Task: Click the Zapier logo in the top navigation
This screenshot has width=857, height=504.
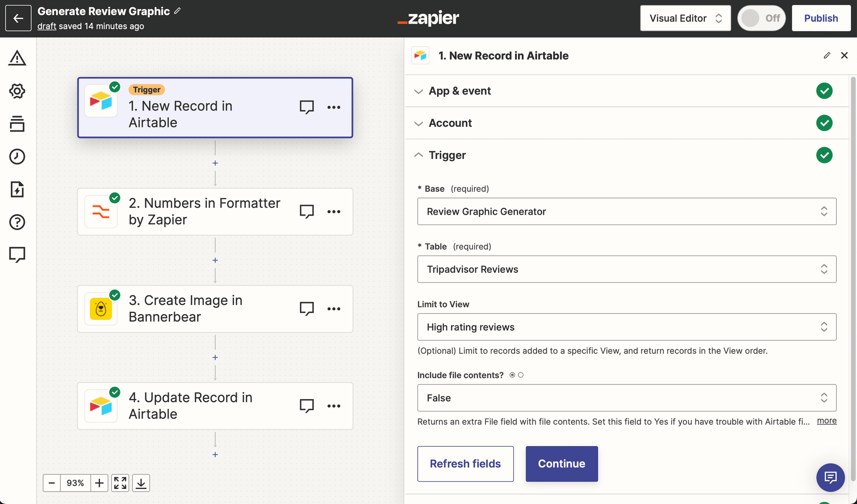Action: coord(428,18)
